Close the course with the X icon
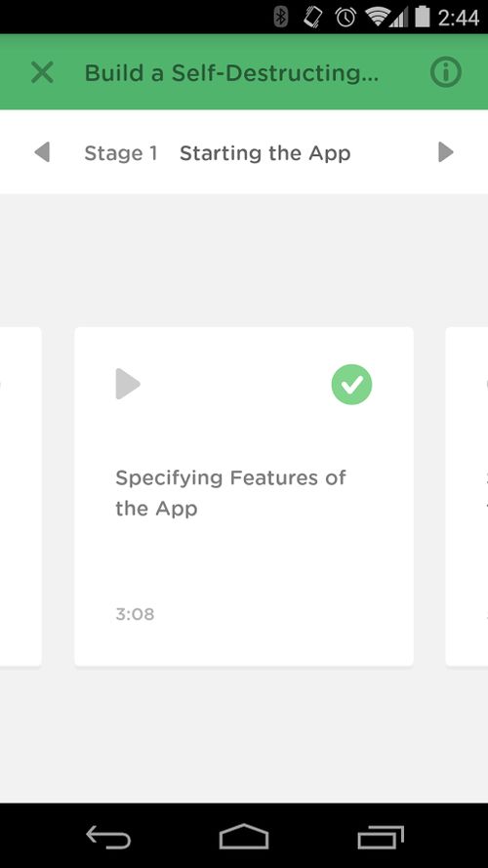Image resolution: width=488 pixels, height=868 pixels. point(42,72)
